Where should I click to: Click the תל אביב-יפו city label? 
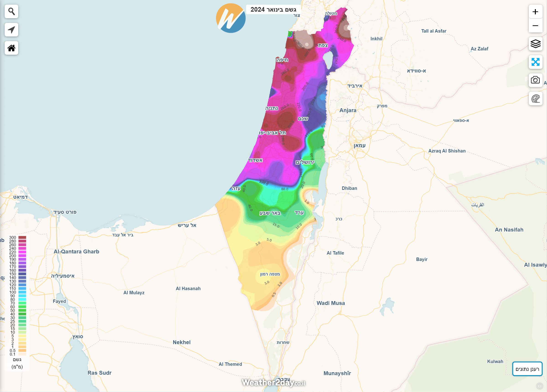(x=272, y=133)
